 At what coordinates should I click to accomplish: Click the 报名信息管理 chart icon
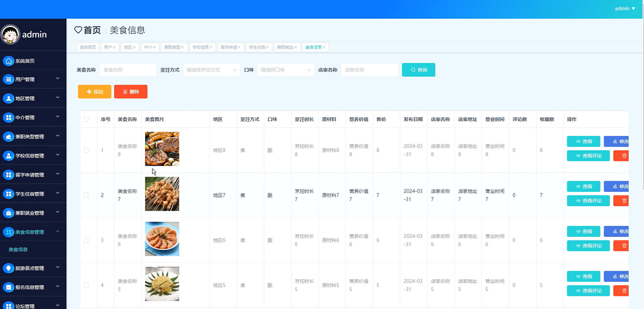coord(8,287)
